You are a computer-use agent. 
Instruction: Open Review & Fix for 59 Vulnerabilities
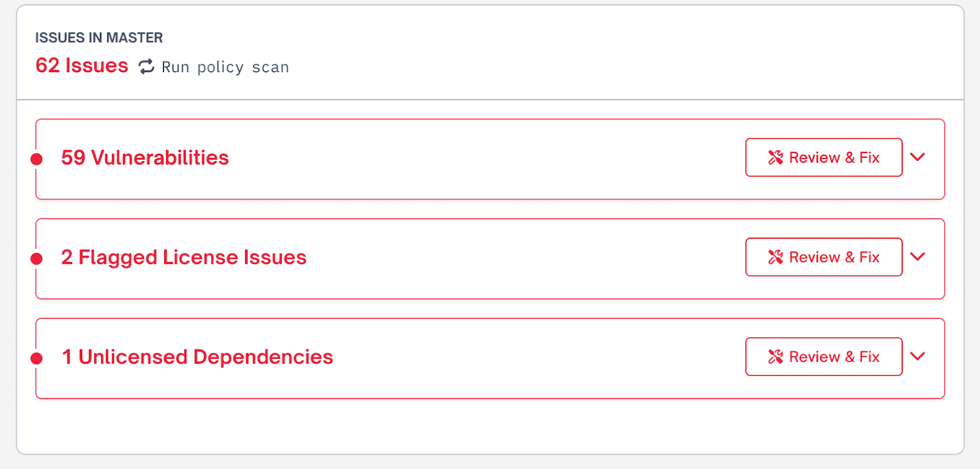point(823,157)
